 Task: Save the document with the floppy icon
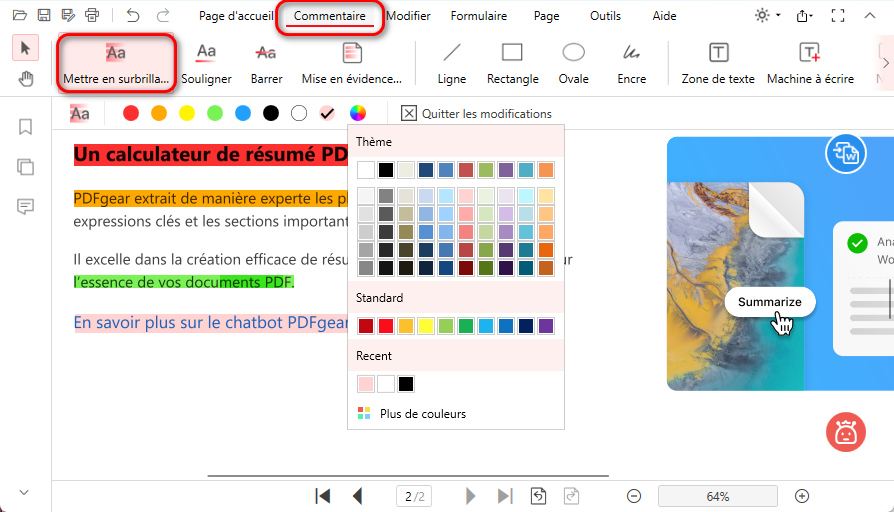[43, 15]
